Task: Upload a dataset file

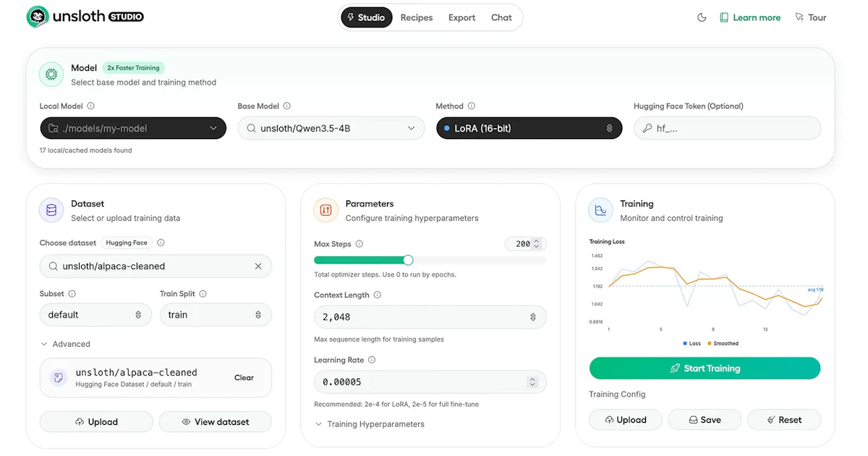Action: tap(96, 422)
